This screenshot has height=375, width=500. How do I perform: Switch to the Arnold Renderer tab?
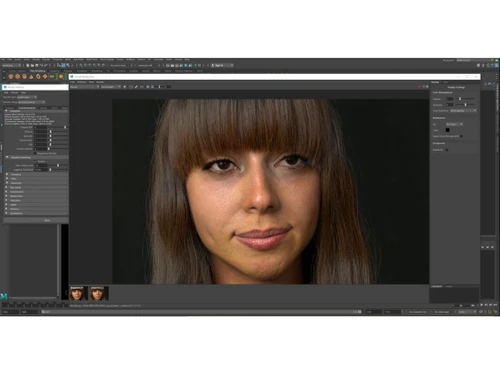pos(27,108)
